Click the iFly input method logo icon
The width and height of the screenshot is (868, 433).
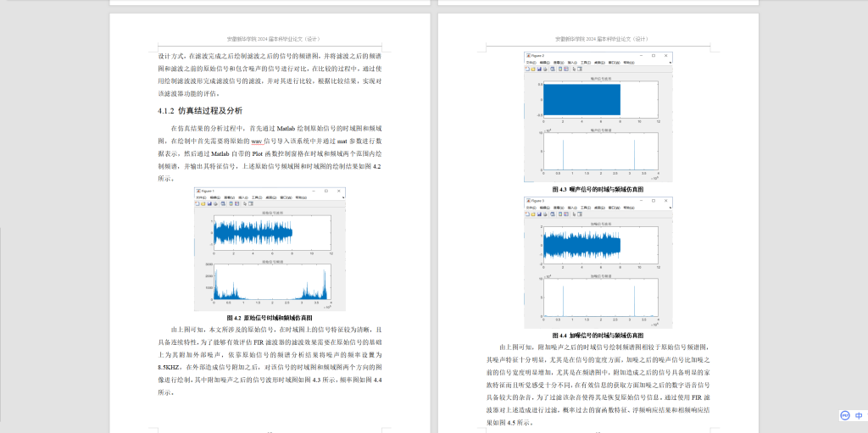click(845, 415)
